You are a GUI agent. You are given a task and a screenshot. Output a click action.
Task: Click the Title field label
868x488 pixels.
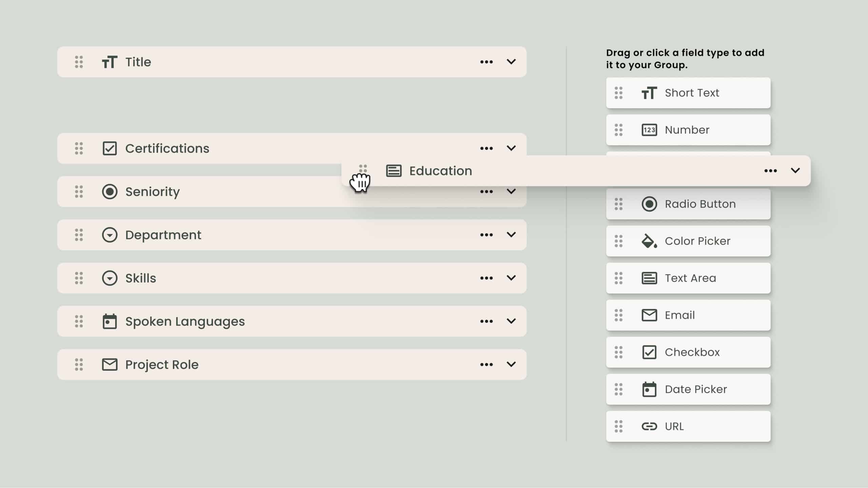pyautogui.click(x=138, y=62)
